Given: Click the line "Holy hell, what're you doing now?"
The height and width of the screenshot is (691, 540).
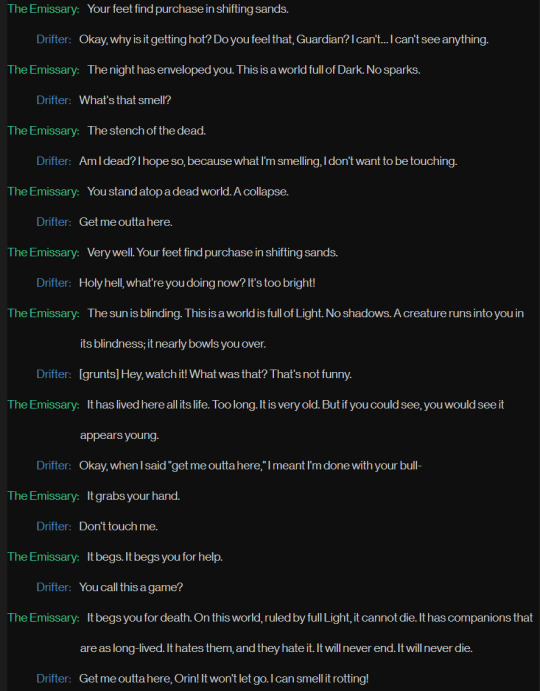Looking at the screenshot, I should click(197, 282).
